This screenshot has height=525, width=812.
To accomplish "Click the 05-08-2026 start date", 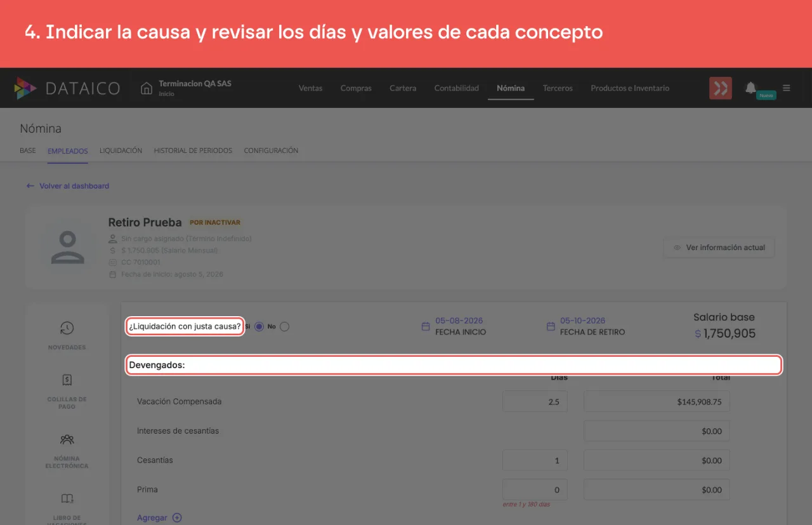I will pyautogui.click(x=459, y=321).
